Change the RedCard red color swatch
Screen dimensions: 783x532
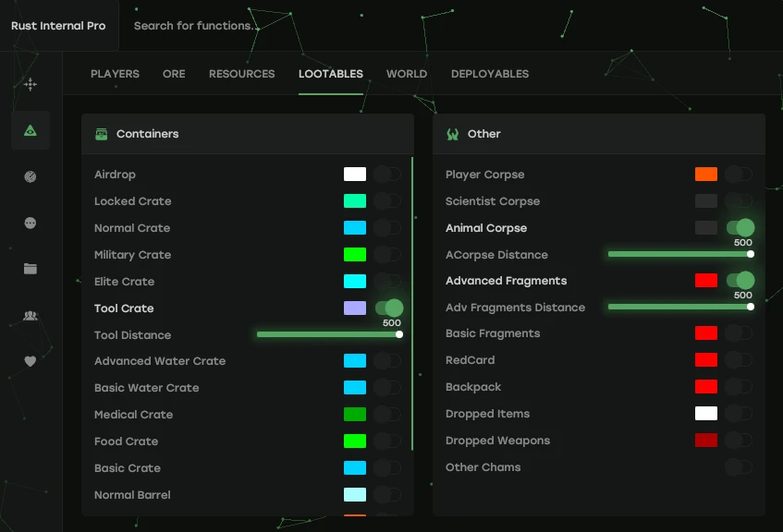(706, 360)
